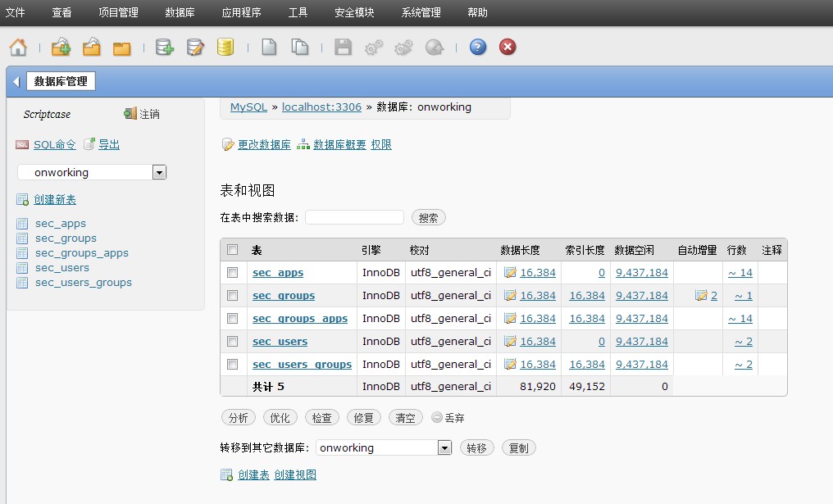Open the 项目管理 menu
Screen dimensions: 833x504
pos(118,12)
